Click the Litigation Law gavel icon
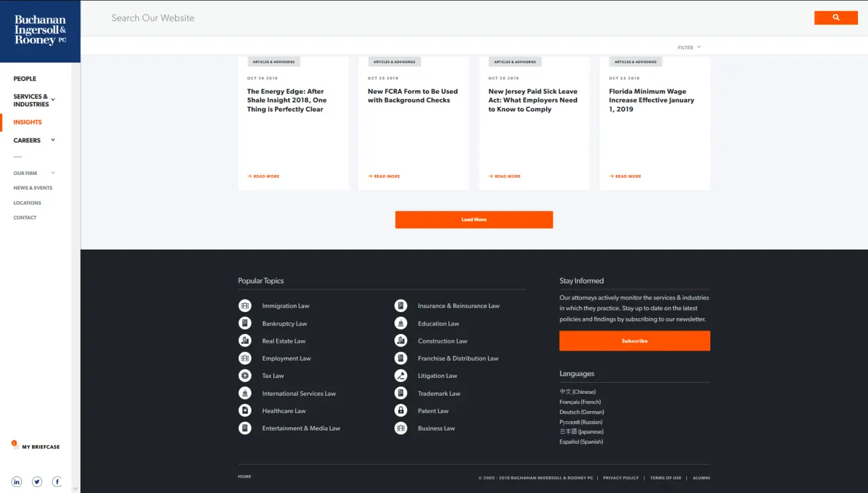Screen dimensions: 868x493 coord(400,376)
